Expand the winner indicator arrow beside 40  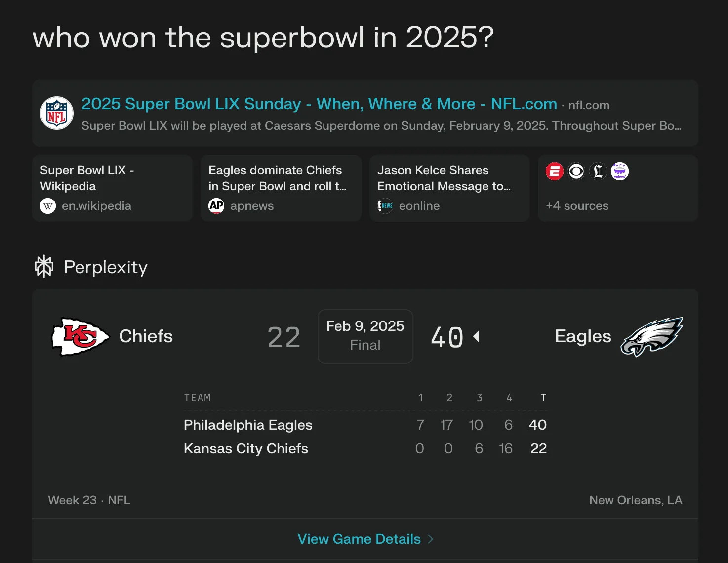point(476,336)
